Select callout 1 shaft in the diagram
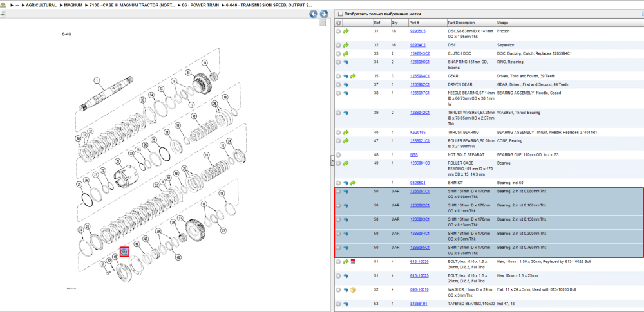This screenshot has width=644, height=312. coord(97,80)
